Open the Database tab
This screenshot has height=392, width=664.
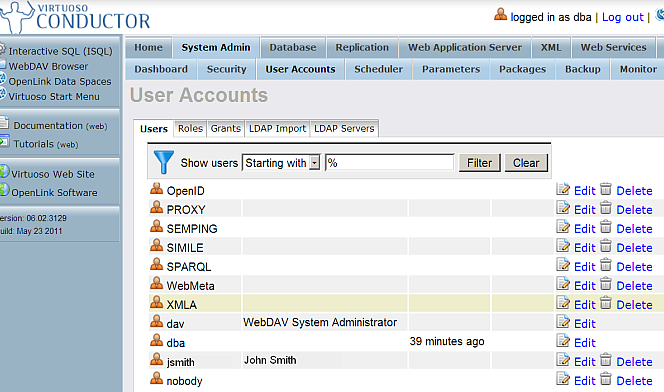[x=293, y=47]
